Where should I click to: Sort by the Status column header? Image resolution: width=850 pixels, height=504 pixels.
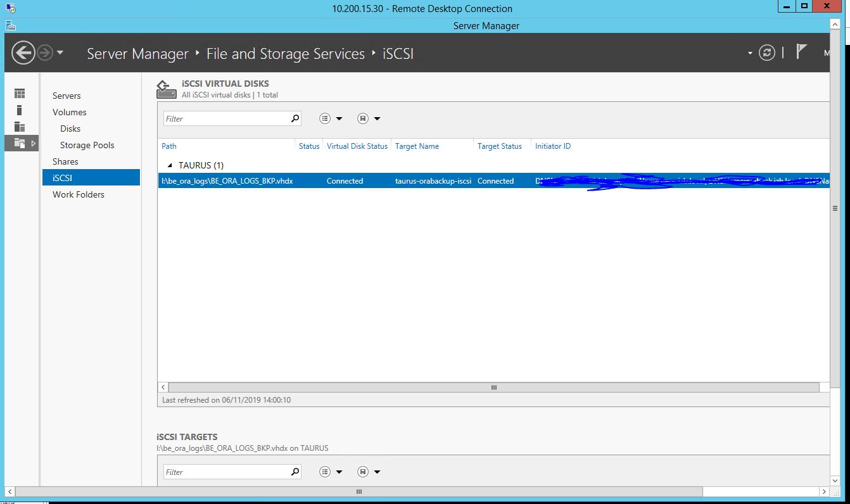[309, 146]
